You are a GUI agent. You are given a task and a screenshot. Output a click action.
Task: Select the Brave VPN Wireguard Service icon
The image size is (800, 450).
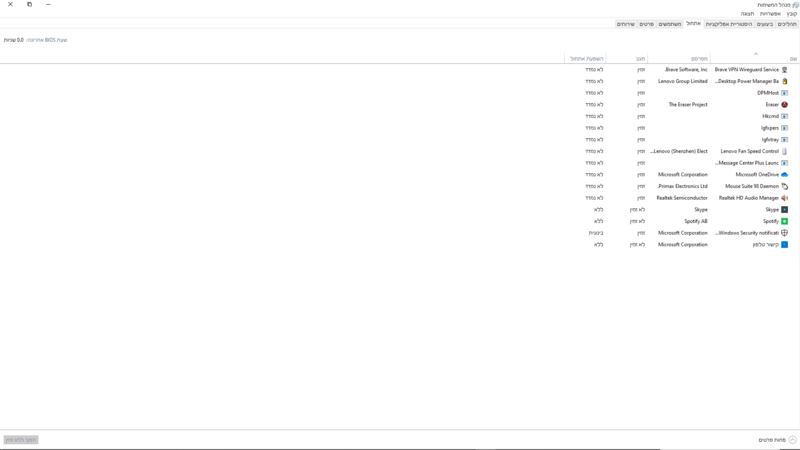[785, 70]
